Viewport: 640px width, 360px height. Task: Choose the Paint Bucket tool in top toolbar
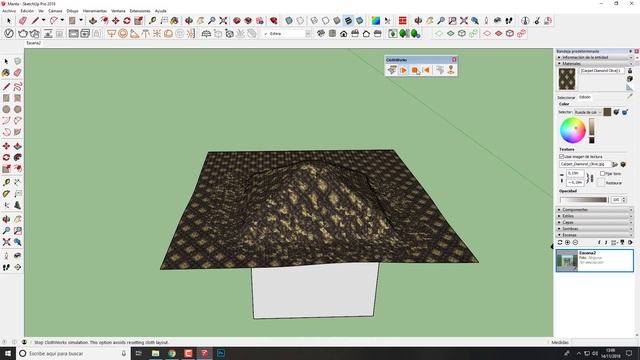tap(175, 20)
